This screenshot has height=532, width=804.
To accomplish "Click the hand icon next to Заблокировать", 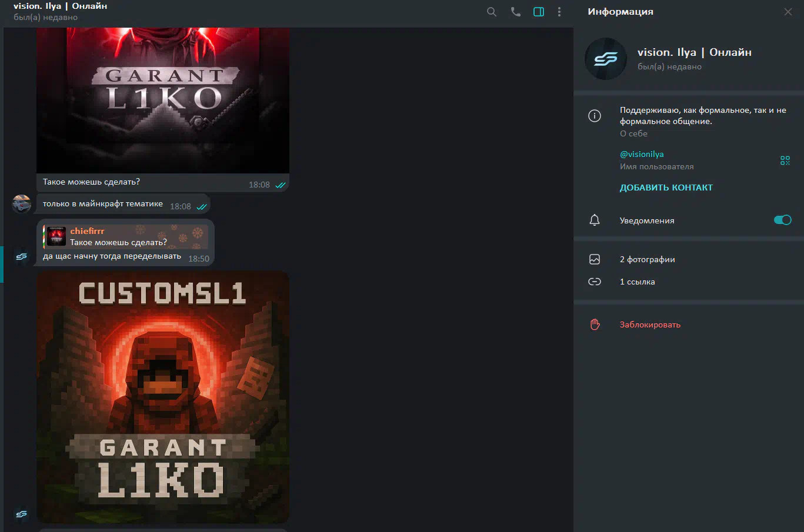I will coord(595,324).
